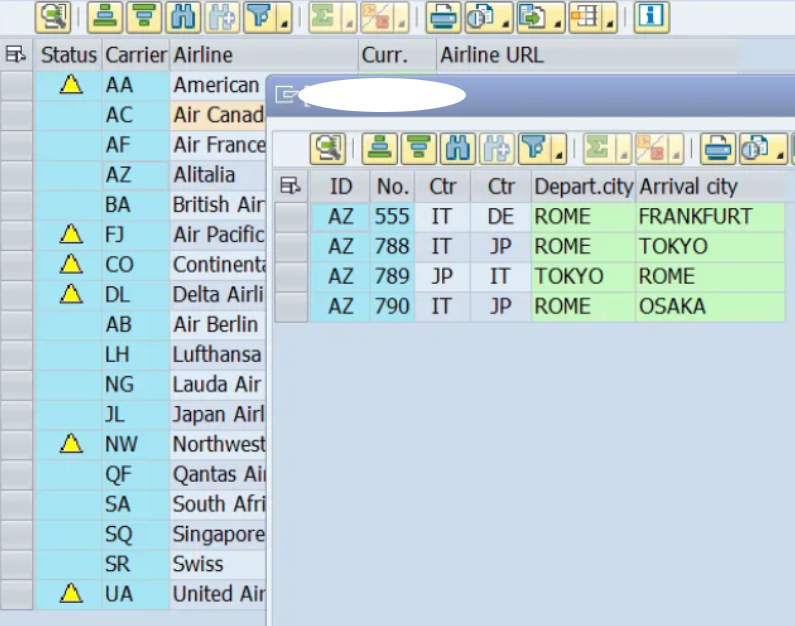Click the FRANKFURT arrival city cell
The width and height of the screenshot is (795, 626).
(710, 217)
